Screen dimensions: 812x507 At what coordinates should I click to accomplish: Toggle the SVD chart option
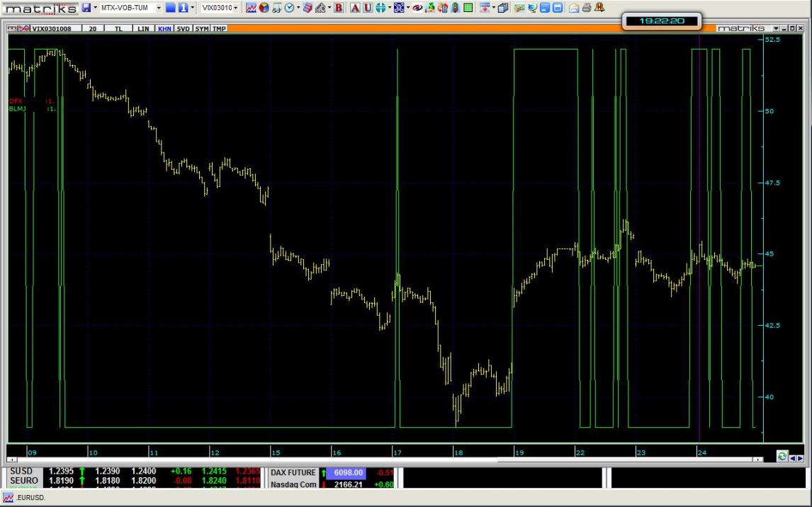point(183,29)
